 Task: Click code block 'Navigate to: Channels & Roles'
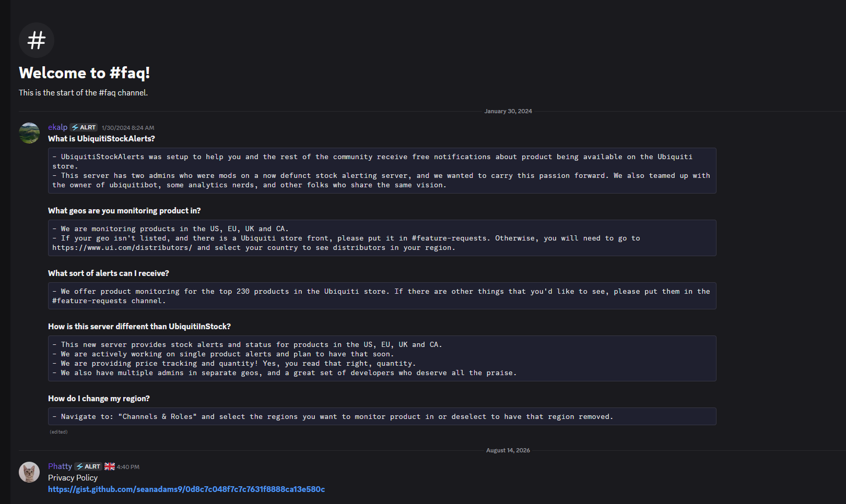point(382,416)
